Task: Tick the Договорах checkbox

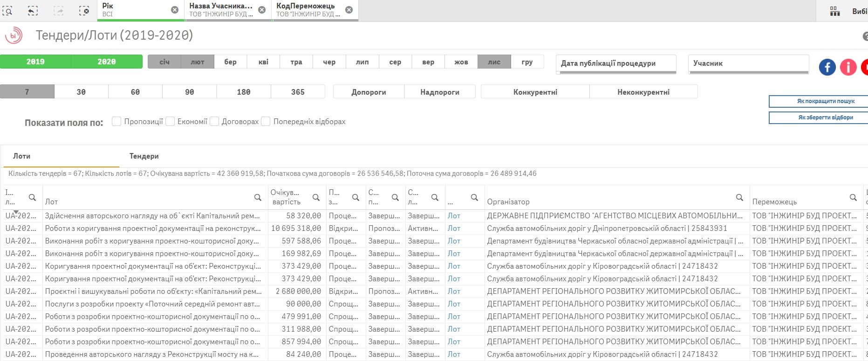Action: (x=214, y=122)
